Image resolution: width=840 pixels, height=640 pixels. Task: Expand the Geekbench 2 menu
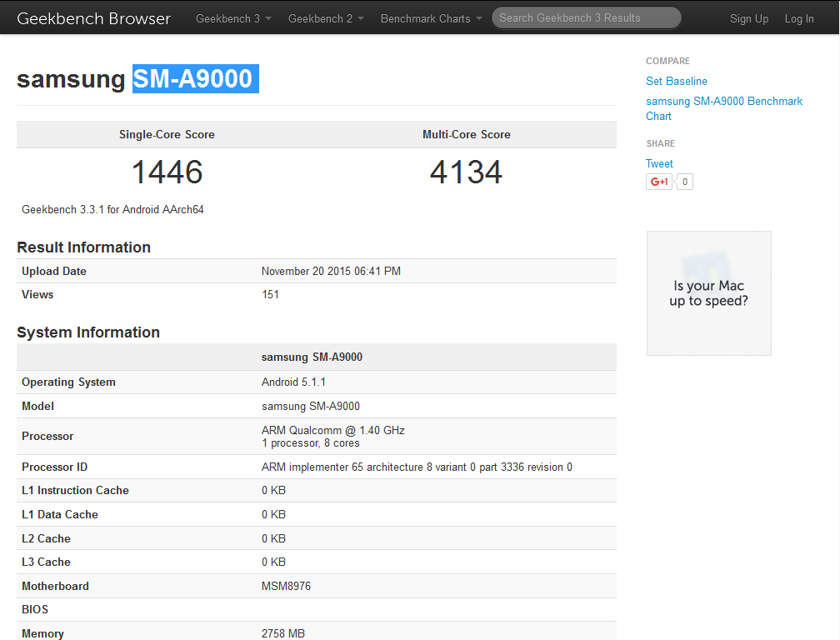coord(326,18)
